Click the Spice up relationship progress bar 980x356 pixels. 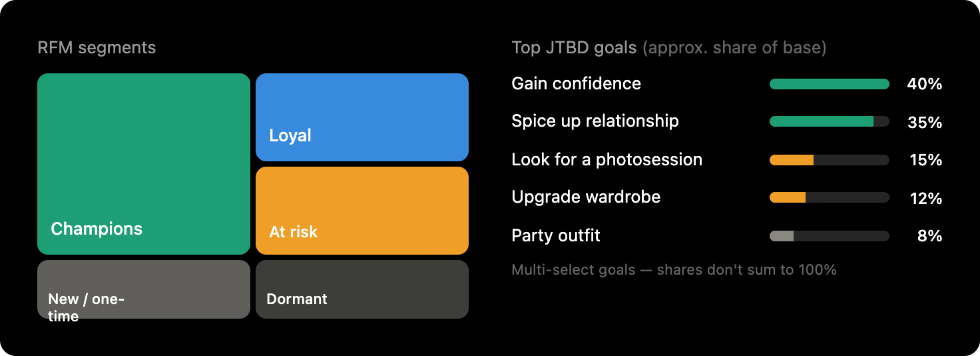pos(830,121)
